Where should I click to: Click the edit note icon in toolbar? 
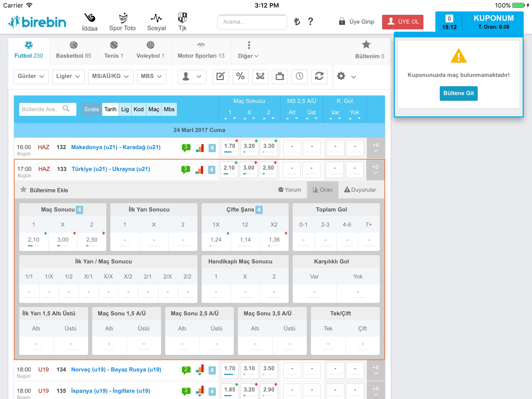[221, 76]
